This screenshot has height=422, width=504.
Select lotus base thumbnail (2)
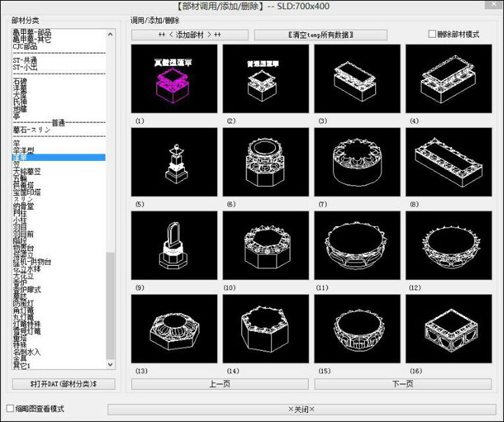265,79
